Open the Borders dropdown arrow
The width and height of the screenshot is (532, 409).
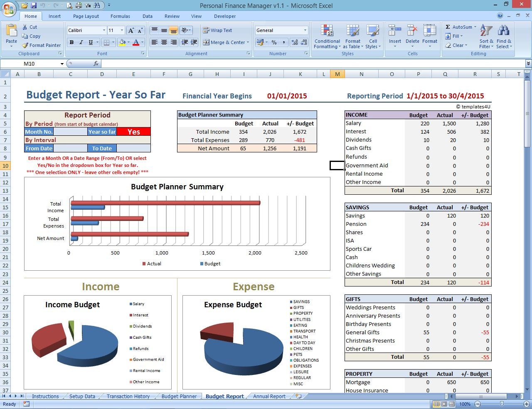tap(113, 42)
